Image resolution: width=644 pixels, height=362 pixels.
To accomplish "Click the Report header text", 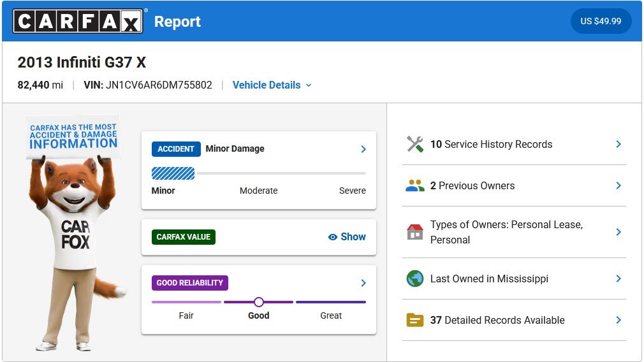I will 177,21.
